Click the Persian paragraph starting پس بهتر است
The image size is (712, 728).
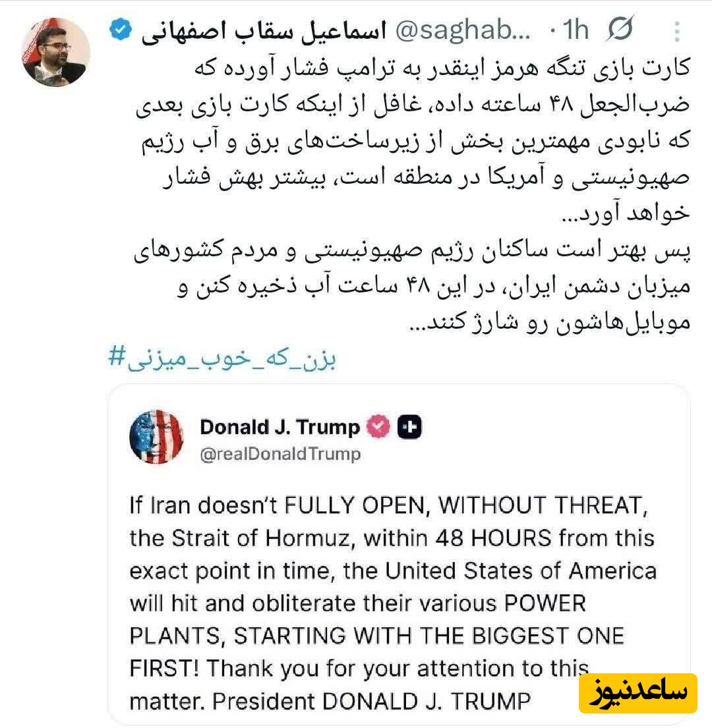click(x=413, y=285)
